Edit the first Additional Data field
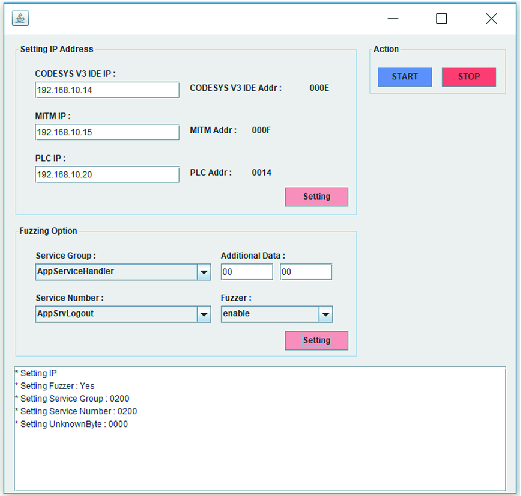This screenshot has width=521, height=496. click(247, 272)
